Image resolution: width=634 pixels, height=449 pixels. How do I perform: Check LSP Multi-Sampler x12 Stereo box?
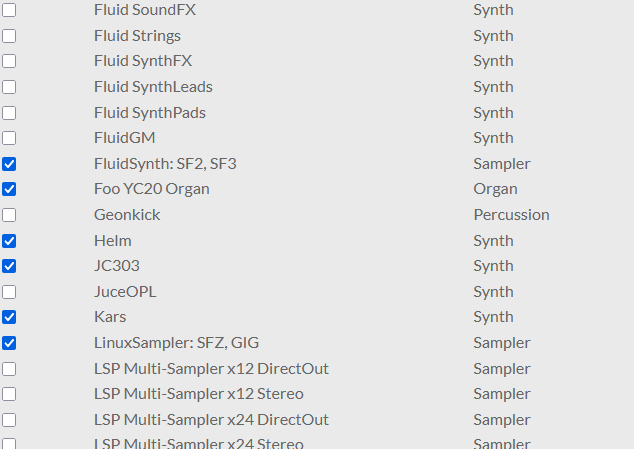pyautogui.click(x=9, y=394)
